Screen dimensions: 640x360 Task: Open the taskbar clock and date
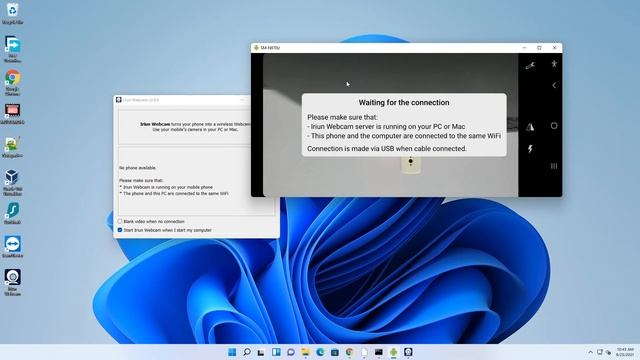point(625,352)
